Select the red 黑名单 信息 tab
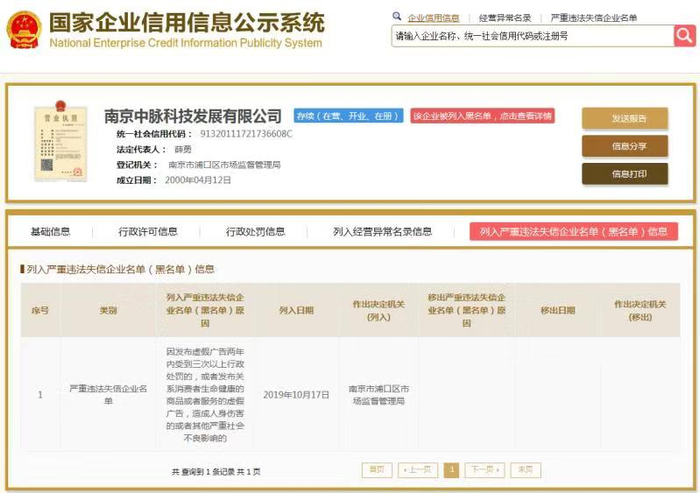Image resolution: width=700 pixels, height=493 pixels. pyautogui.click(x=574, y=231)
